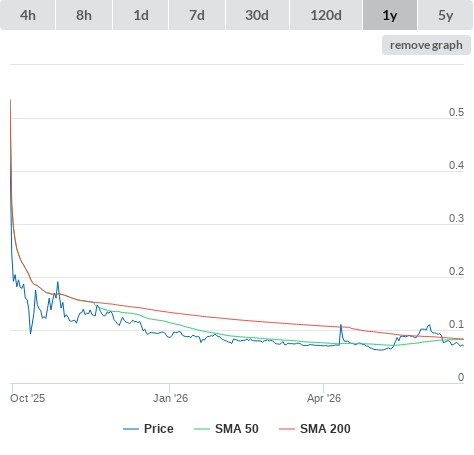Viewport: 474px width, 455px height.
Task: Switch to the 120d range tab
Action: click(326, 15)
